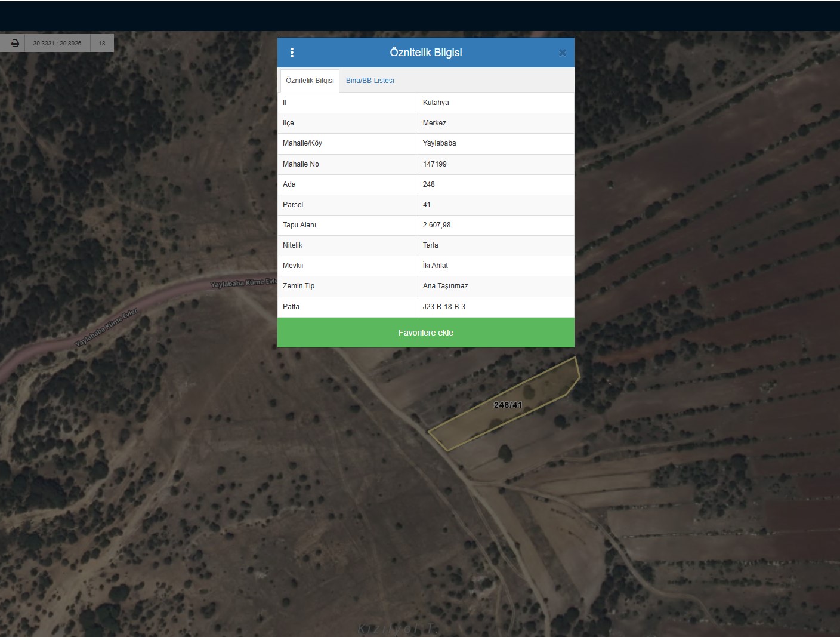Image resolution: width=840 pixels, height=637 pixels.
Task: Switch to the Bina/BB Listesi tab
Action: coord(370,81)
